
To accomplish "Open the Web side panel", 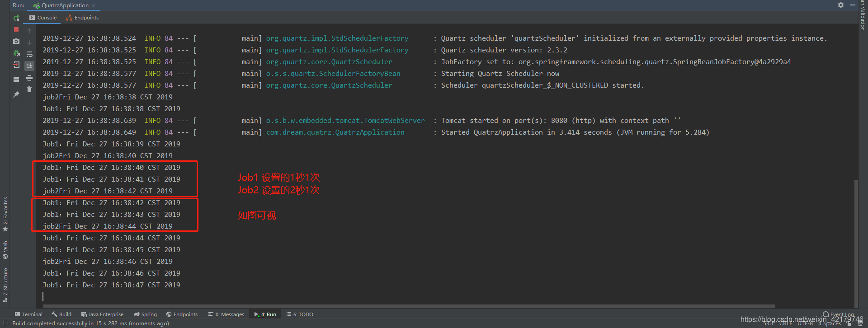I will coord(5,250).
